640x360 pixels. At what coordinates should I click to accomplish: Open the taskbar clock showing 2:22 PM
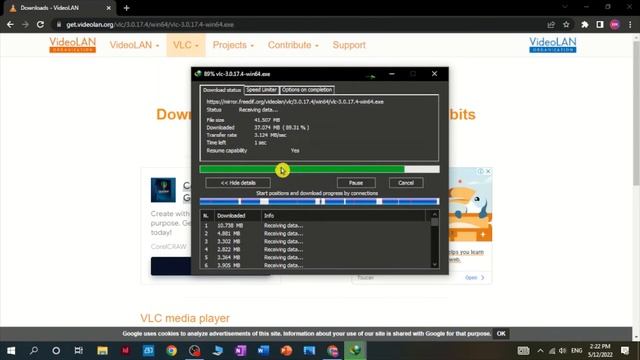[600, 351]
